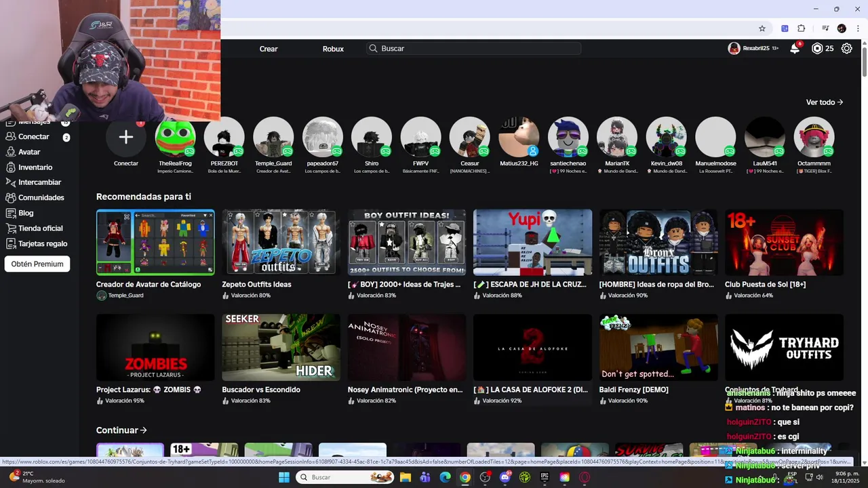This screenshot has height=488, width=868.
Task: Open Kevin_dw08 friend avatar
Action: click(666, 137)
